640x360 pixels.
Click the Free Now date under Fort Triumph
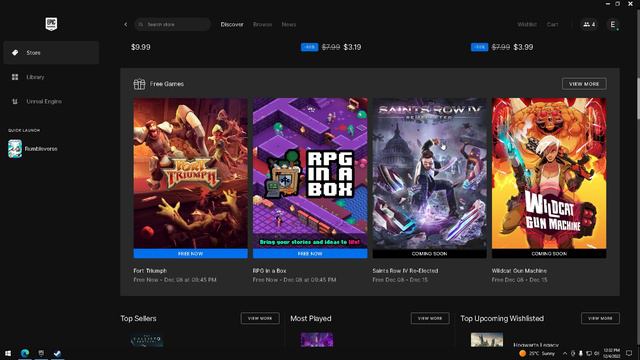tap(175, 280)
